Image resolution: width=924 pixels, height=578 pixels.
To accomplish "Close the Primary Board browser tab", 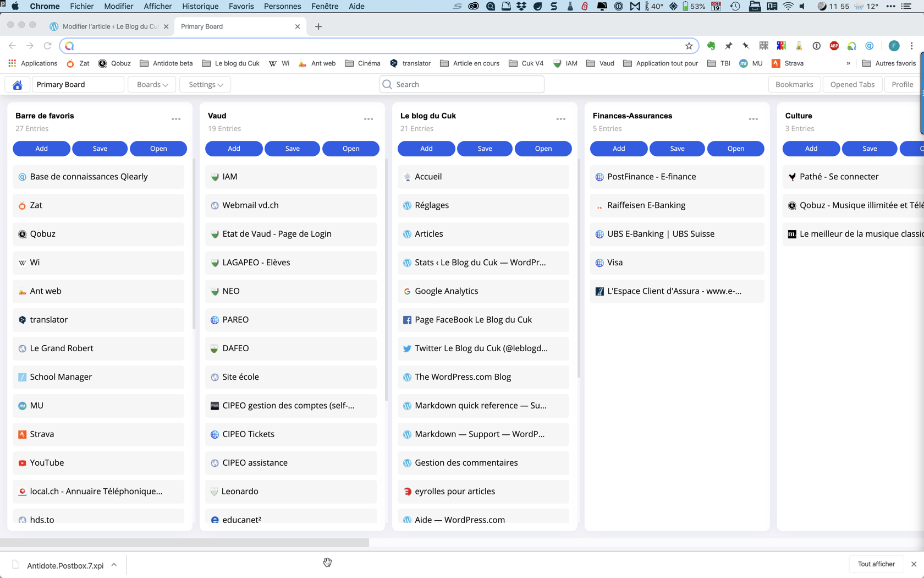I will (x=298, y=26).
